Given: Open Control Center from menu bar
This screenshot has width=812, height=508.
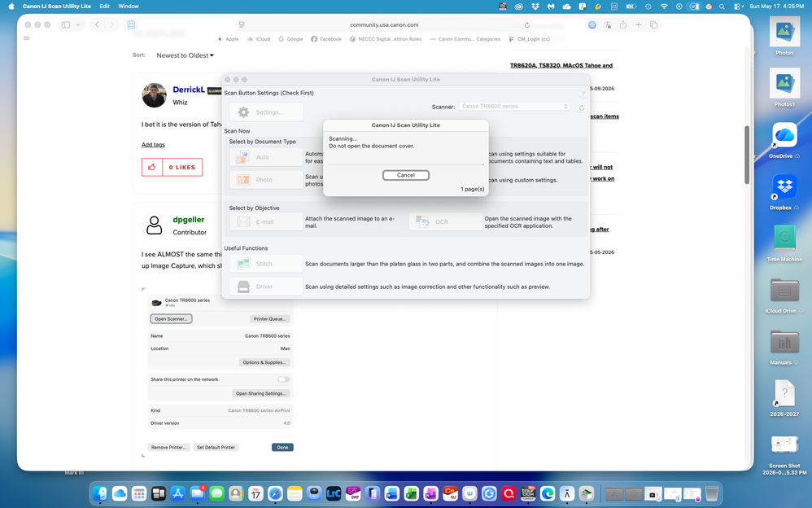Looking at the screenshot, I should [737, 7].
